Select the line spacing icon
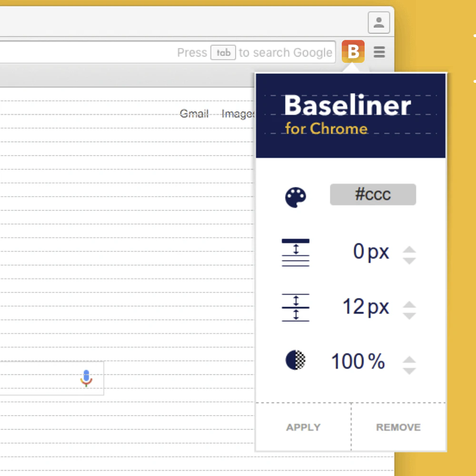 coord(296,307)
